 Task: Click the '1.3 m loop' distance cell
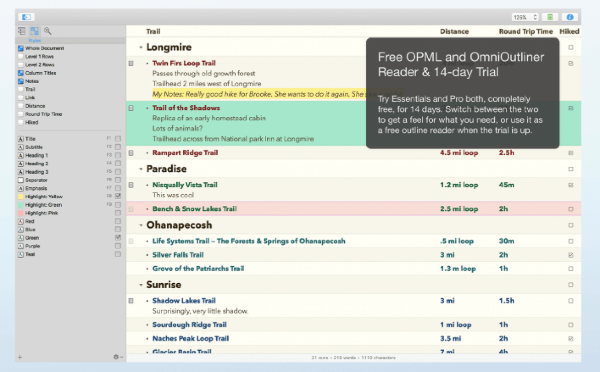click(x=458, y=269)
